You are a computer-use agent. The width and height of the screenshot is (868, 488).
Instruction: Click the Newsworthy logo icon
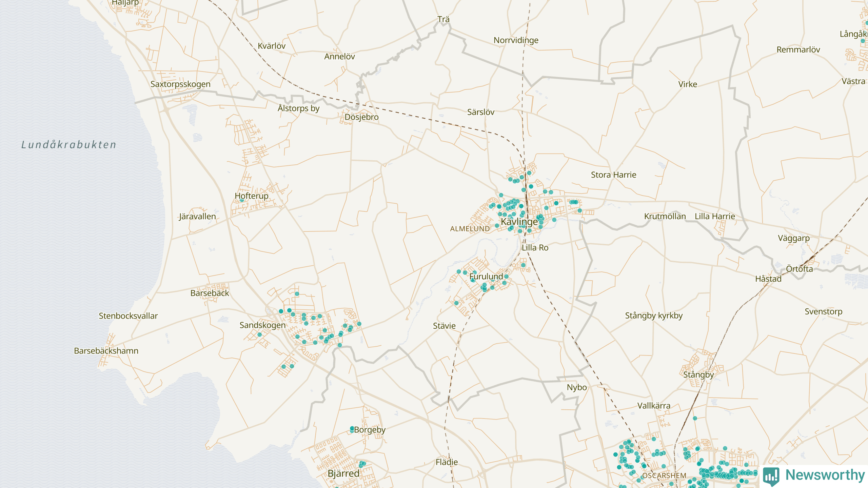pyautogui.click(x=771, y=476)
